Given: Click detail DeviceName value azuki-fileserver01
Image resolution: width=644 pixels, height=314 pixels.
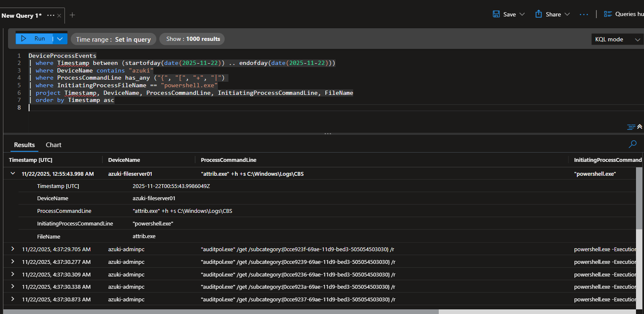Looking at the screenshot, I should point(154,198).
